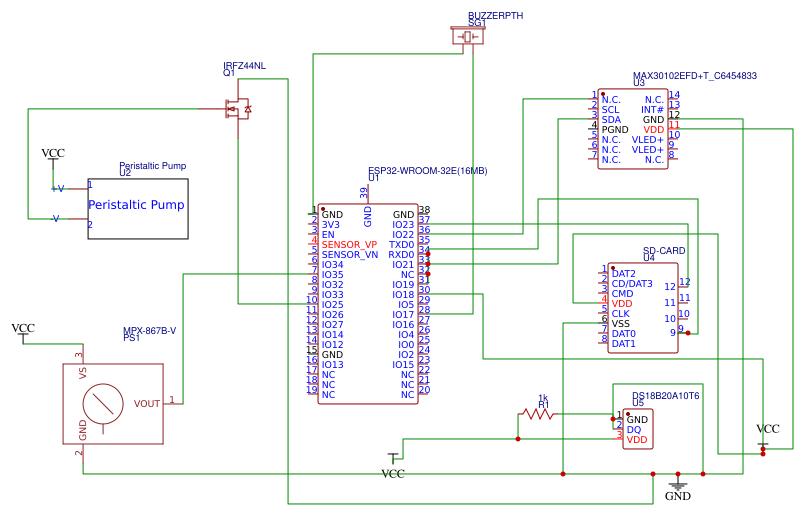The height and width of the screenshot is (514, 803).
Task: Select the SENSOR_VP pin on ESP32
Action: pyautogui.click(x=349, y=245)
